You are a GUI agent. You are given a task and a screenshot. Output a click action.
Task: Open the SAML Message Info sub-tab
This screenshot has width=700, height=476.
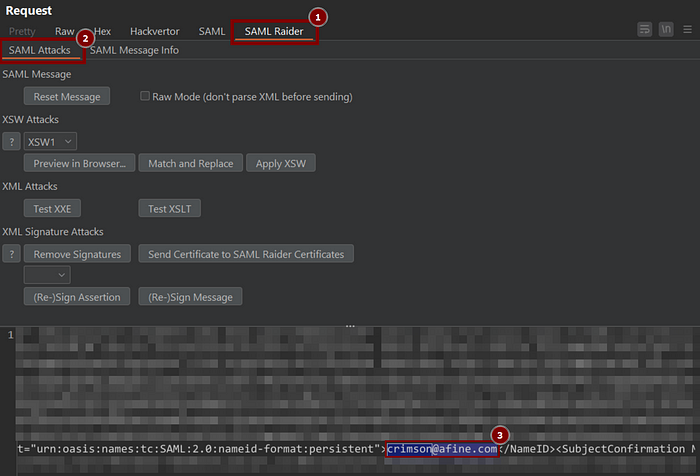pos(134,50)
